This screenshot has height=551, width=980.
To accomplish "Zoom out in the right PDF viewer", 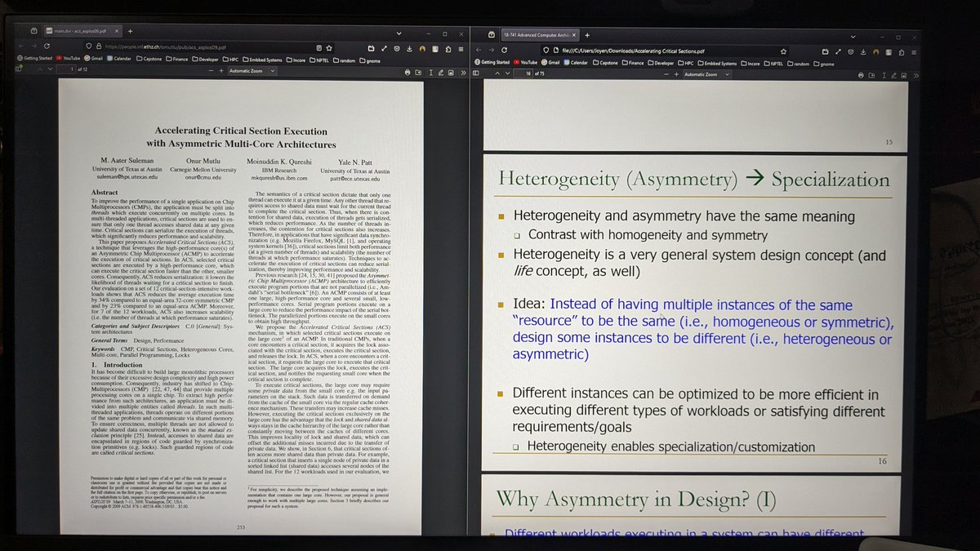I will tap(666, 74).
